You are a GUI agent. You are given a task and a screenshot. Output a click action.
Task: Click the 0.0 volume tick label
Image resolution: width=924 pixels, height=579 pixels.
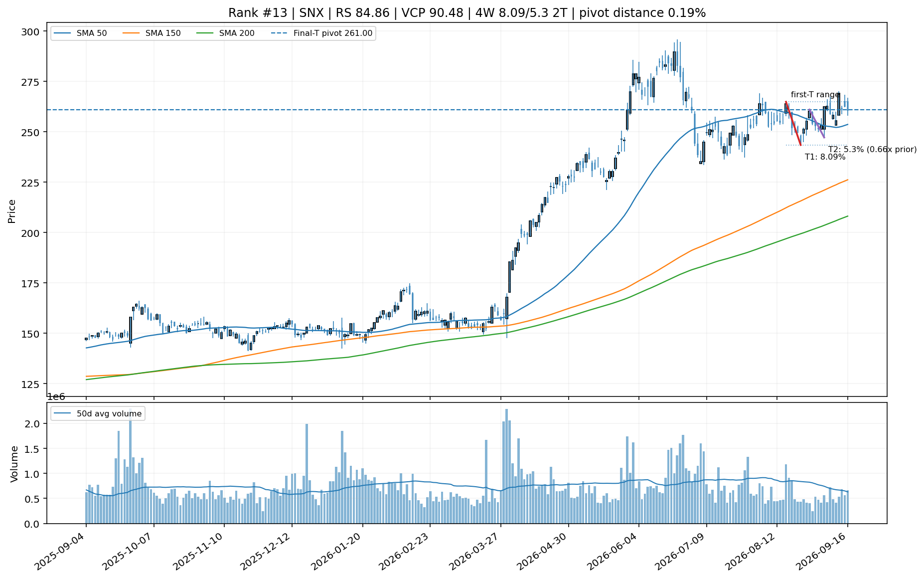tap(33, 524)
